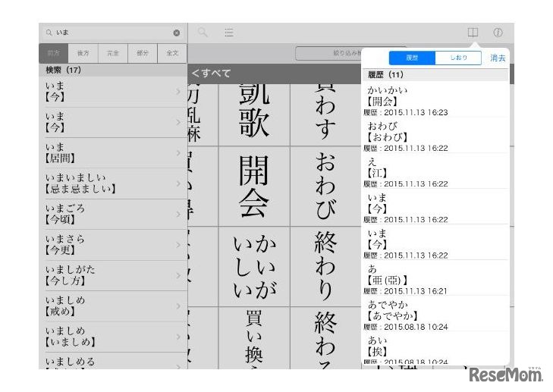Viewport: 553px width, 392px height.
Task: Open history entry あ【亜(亞)】
Action: pyautogui.click(x=435, y=279)
